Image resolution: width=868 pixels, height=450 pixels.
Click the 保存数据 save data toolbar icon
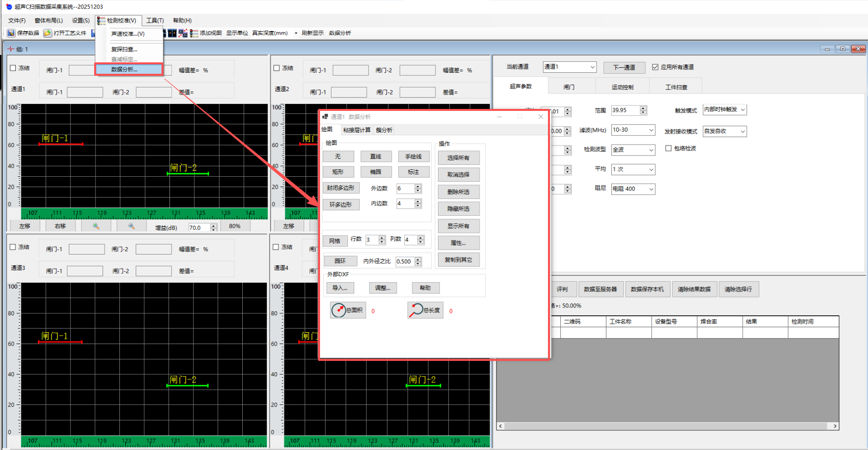11,33
